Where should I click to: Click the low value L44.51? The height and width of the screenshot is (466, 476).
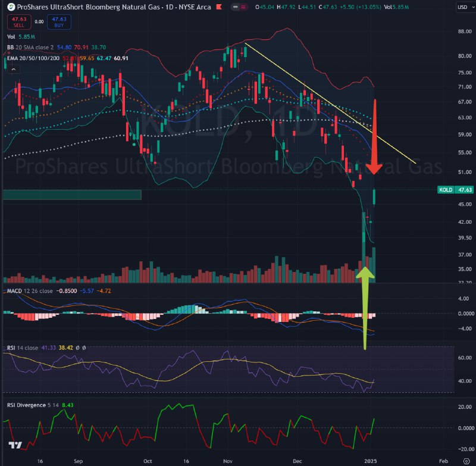pos(307,7)
